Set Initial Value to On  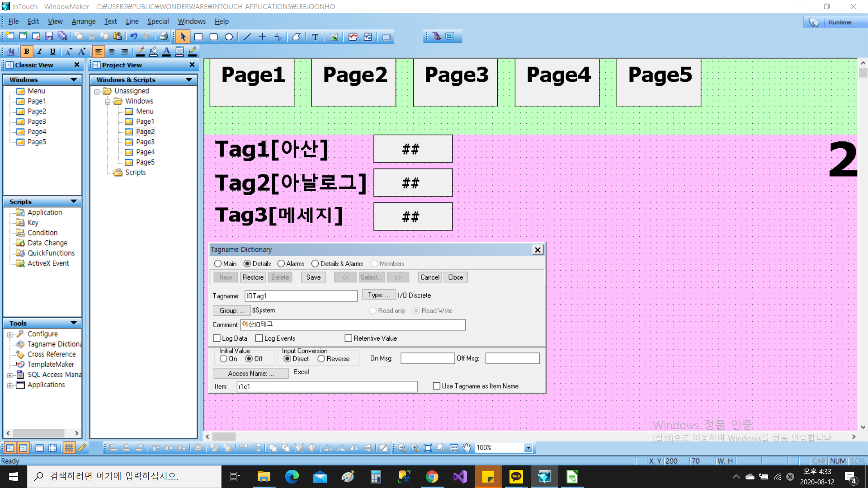pyautogui.click(x=224, y=359)
